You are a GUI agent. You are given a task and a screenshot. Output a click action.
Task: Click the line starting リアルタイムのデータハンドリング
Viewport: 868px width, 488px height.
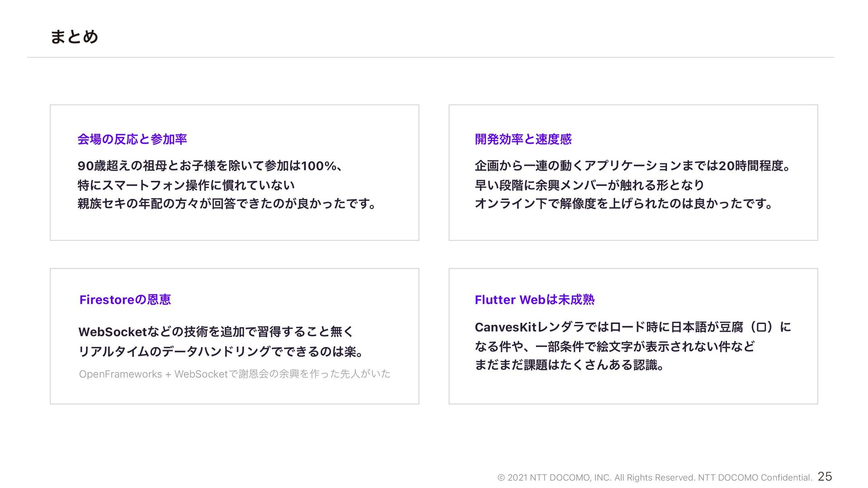click(221, 351)
